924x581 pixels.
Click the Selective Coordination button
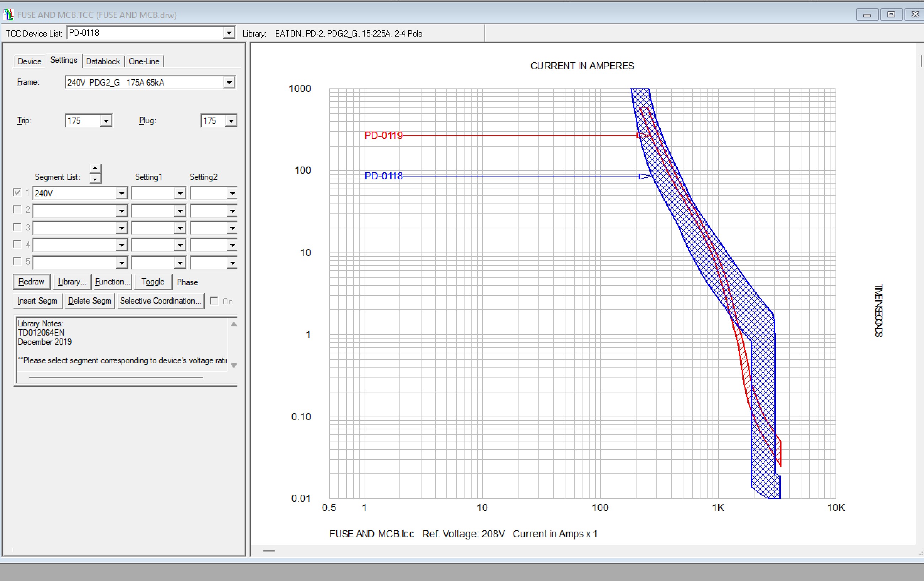tap(160, 301)
